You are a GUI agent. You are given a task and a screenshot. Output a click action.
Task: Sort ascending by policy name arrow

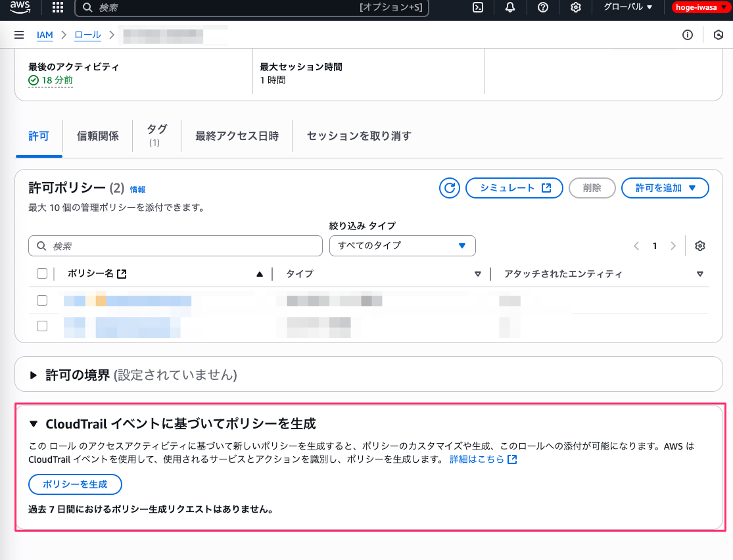pyautogui.click(x=260, y=274)
